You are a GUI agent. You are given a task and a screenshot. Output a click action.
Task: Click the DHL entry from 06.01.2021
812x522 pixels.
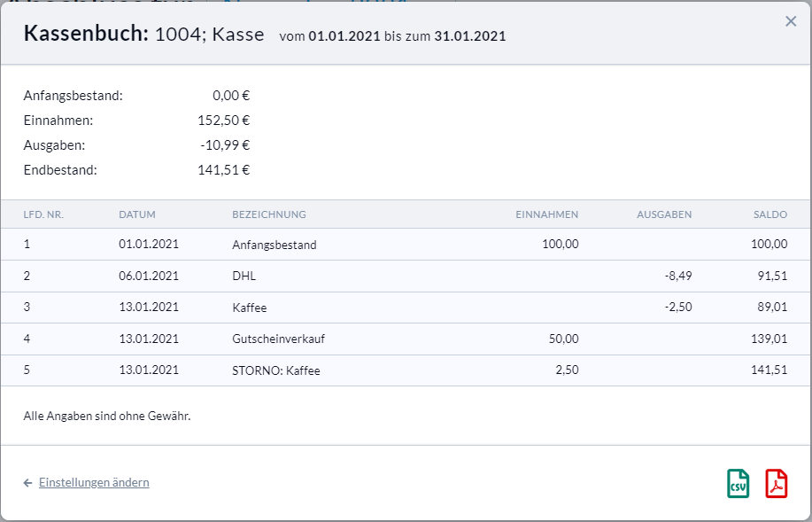(x=244, y=277)
